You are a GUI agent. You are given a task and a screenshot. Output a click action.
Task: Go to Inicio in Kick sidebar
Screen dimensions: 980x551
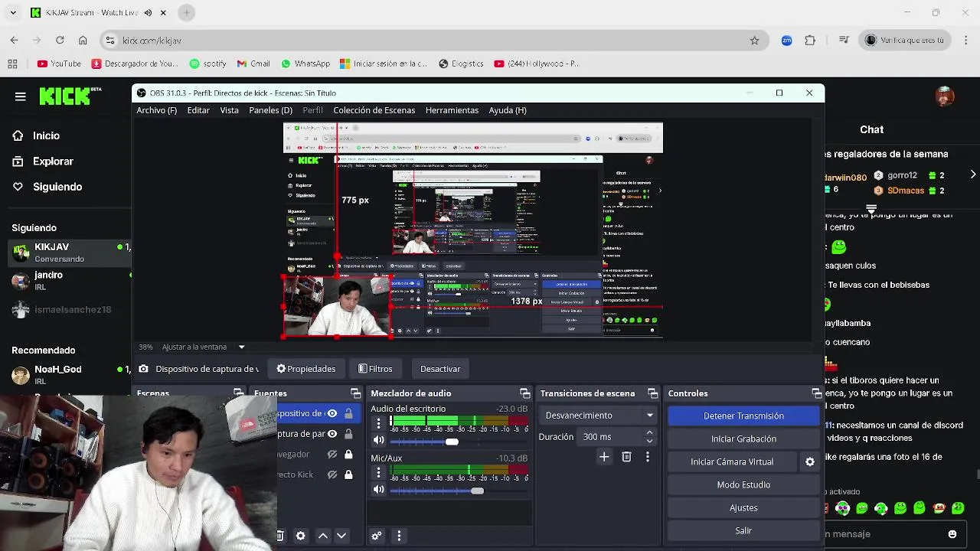(x=46, y=135)
